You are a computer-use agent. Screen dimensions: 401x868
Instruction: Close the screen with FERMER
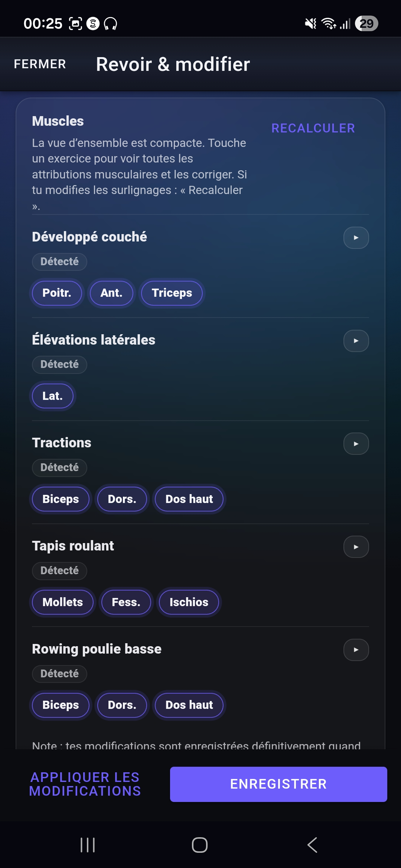(x=40, y=64)
